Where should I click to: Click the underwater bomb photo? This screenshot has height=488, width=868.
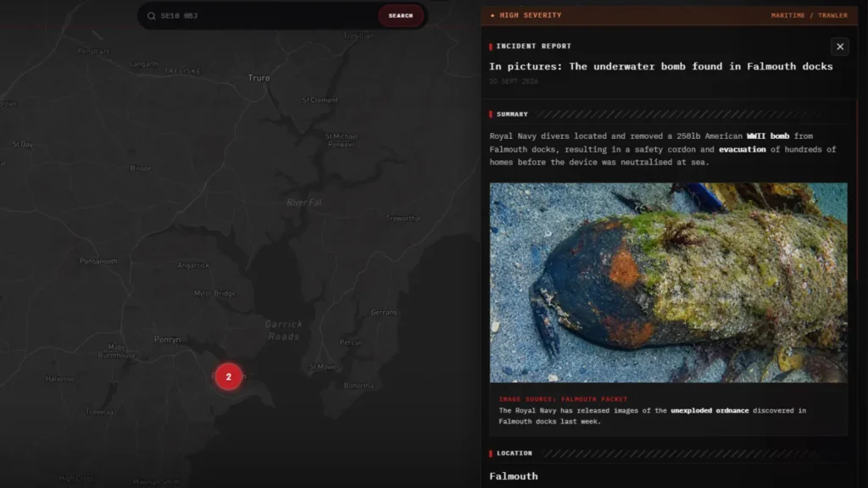[668, 282]
